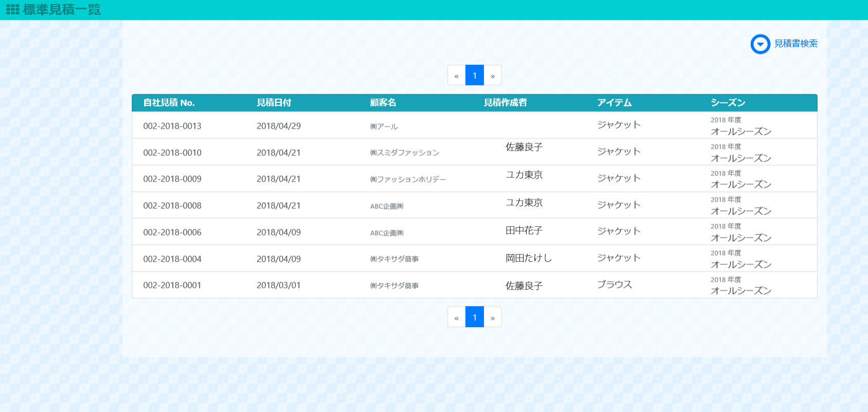Click 佐藤良子 in the 002-2018-0010 row
Viewport: 868px width, 412px height.
click(x=524, y=147)
